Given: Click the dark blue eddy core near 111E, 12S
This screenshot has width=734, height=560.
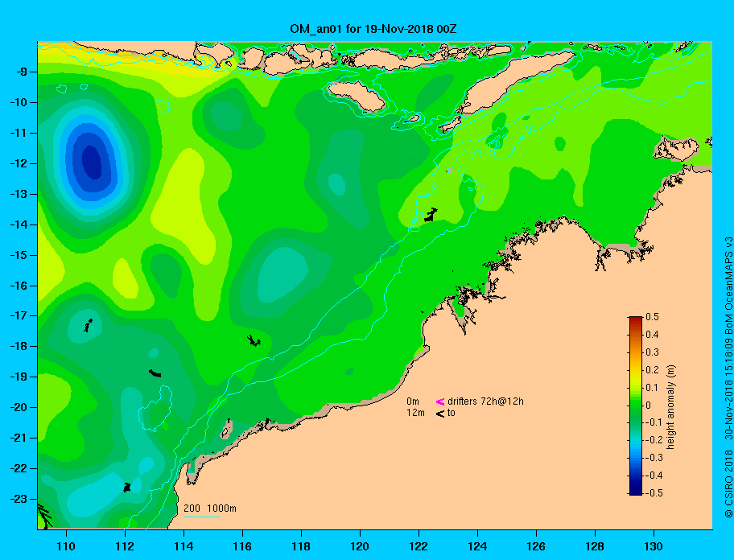Looking at the screenshot, I should coord(92,162).
